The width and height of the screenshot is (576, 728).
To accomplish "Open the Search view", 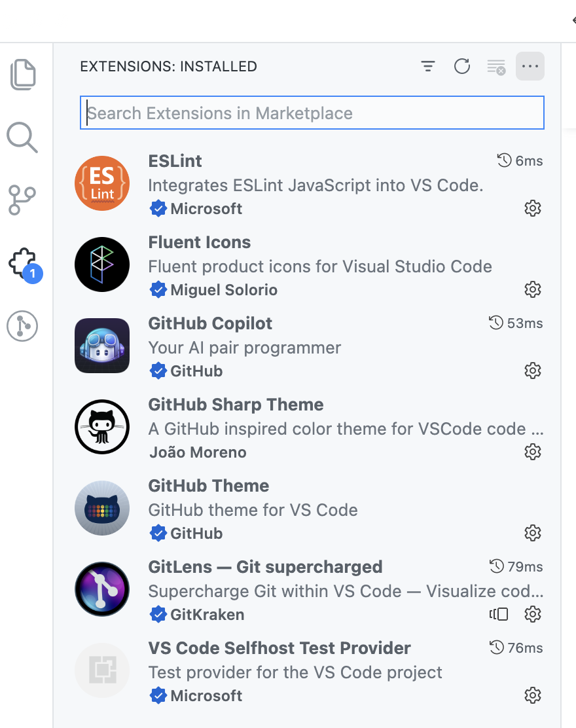I will 22,137.
